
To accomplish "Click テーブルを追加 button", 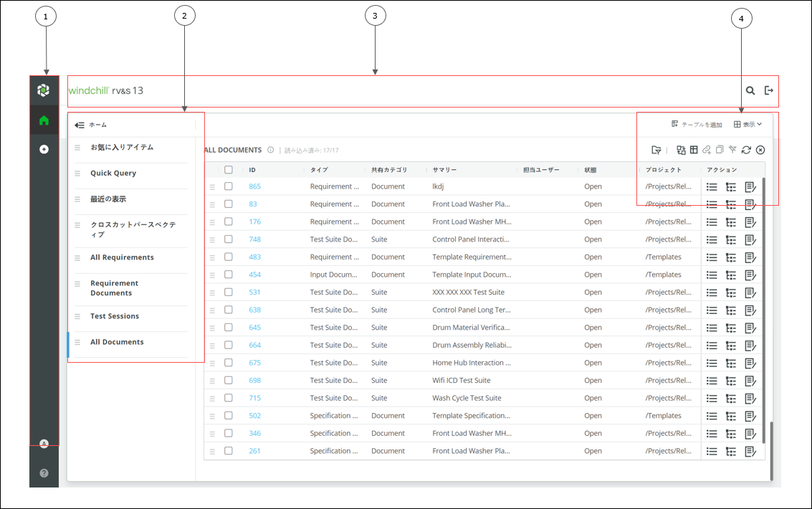I will click(697, 124).
